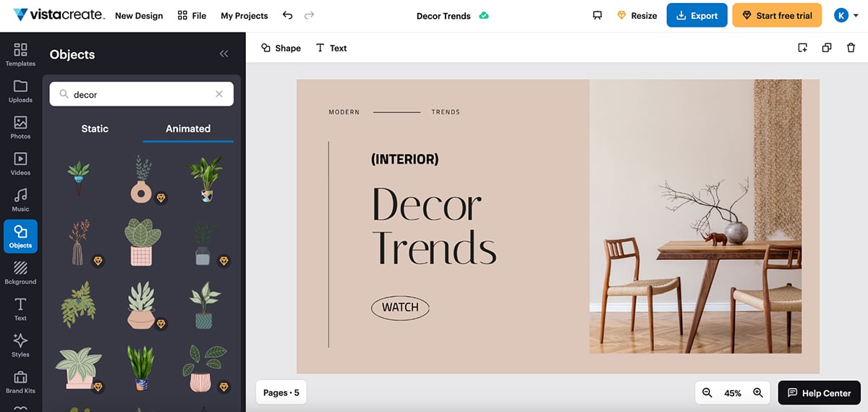Open the Uploads sidebar panel
Image resolution: width=868 pixels, height=412 pixels.
pos(20,91)
